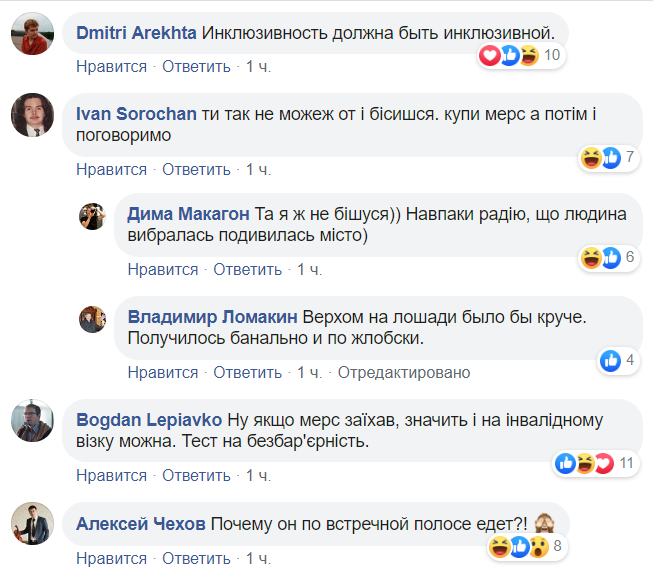Reply to Ivan Sorochan's comment

point(196,169)
